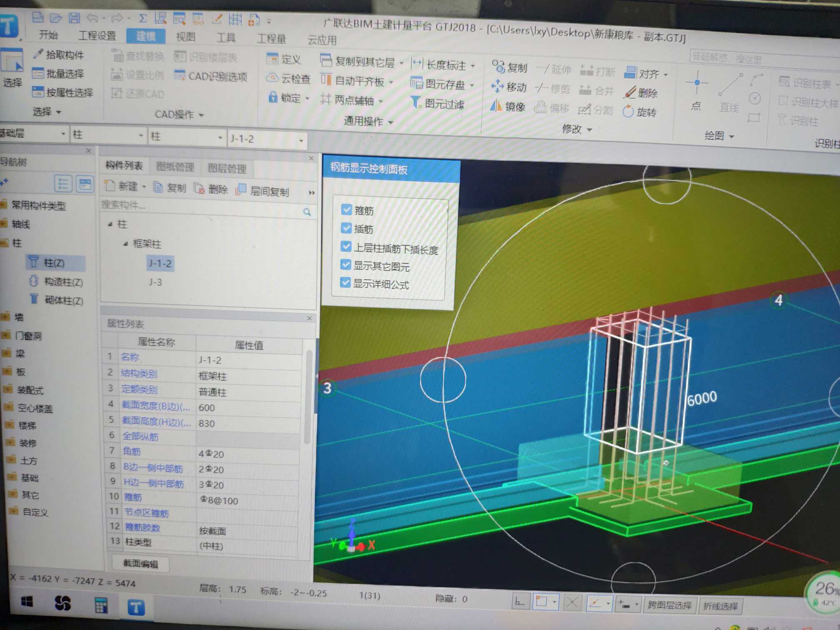Select the 删除 delete tool in 修改 group

click(x=641, y=92)
